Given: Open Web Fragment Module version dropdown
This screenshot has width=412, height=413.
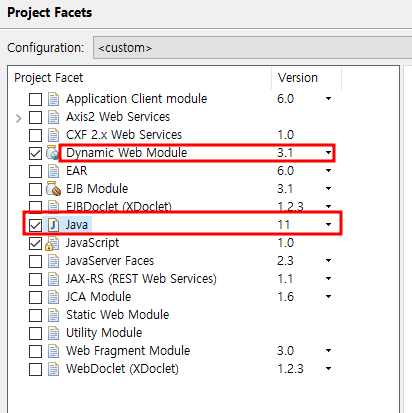Looking at the screenshot, I should click(x=328, y=351).
